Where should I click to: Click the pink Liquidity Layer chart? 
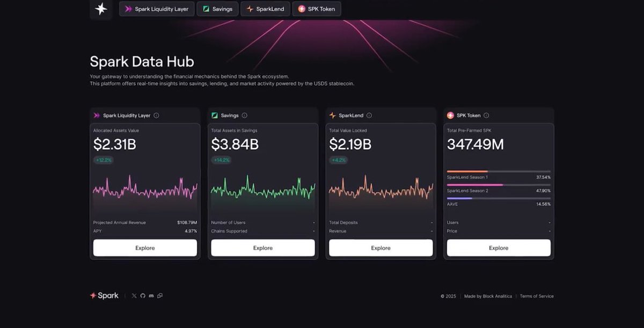(145, 192)
